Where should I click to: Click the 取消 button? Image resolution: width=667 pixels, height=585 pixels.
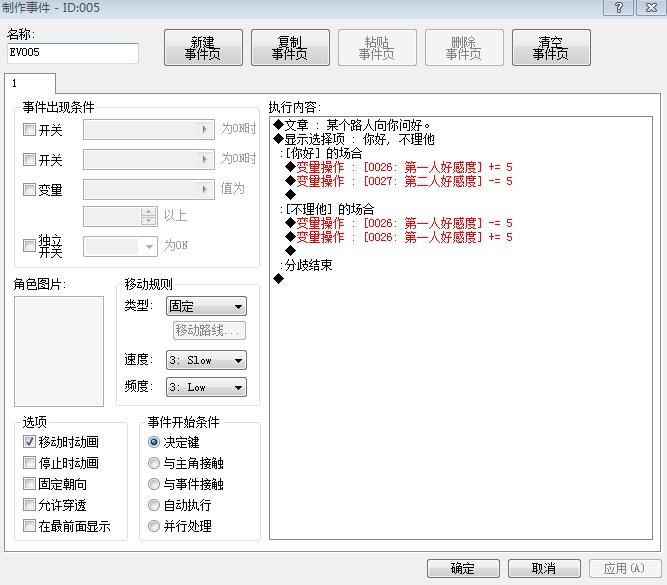point(544,568)
